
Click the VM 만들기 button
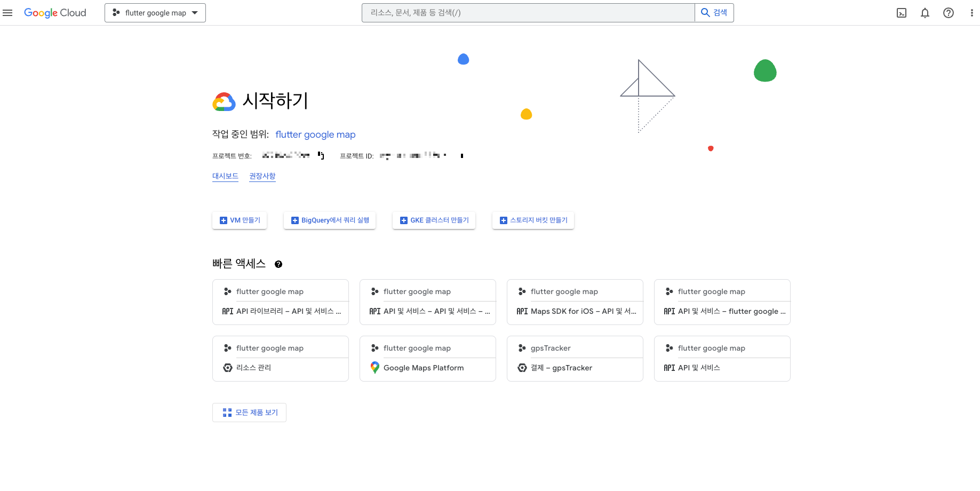pos(240,220)
